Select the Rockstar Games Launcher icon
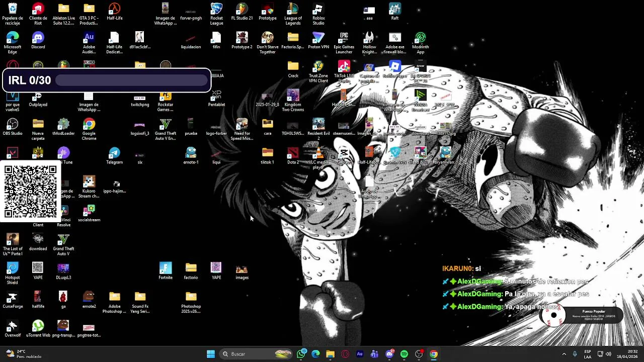This screenshot has height=362, width=644. [x=166, y=101]
